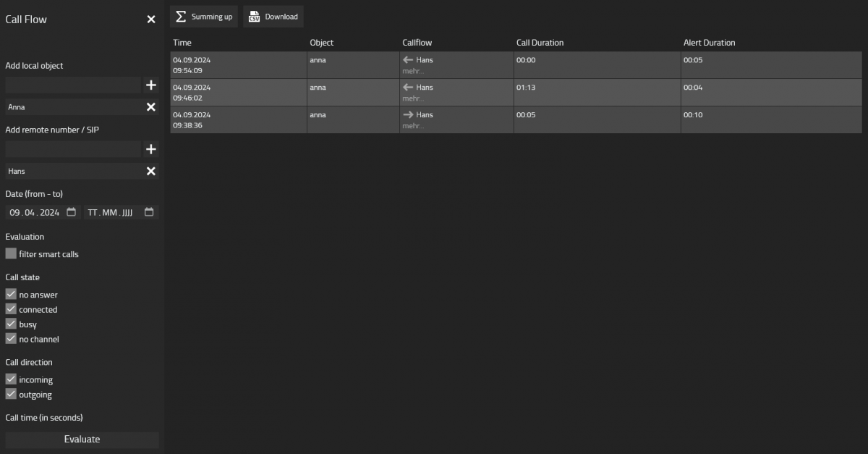
Task: Enable the filter smart calls checkbox
Action: click(x=11, y=254)
